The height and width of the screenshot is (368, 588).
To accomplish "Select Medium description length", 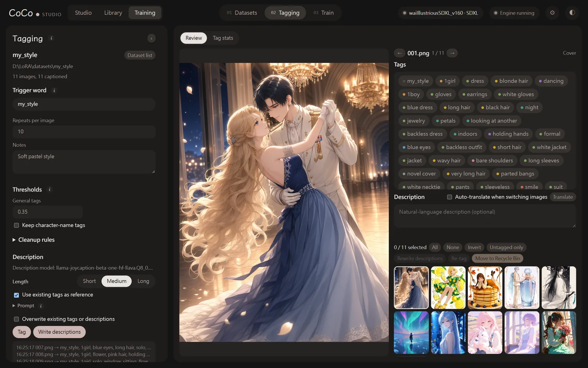I will click(x=116, y=281).
